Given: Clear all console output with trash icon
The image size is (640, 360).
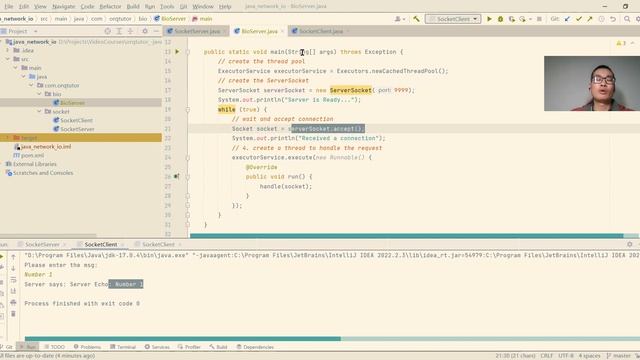Looking at the screenshot, I should (13, 314).
